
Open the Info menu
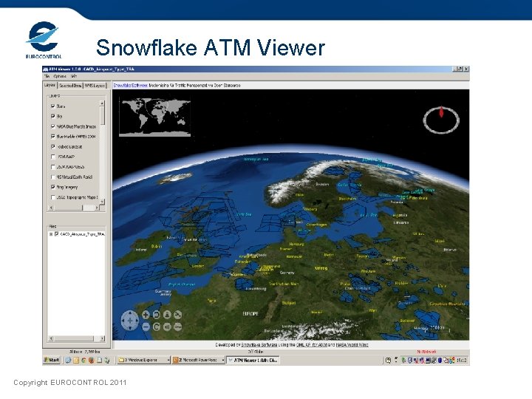74,76
